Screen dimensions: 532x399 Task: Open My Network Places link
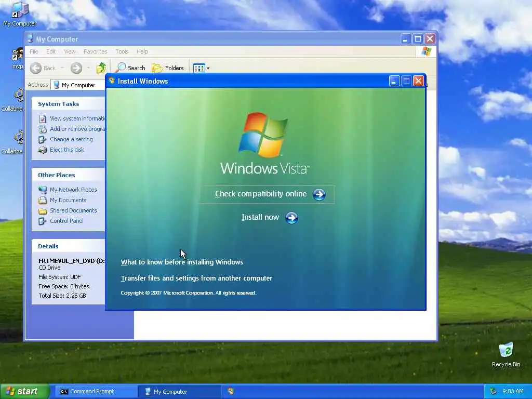[x=73, y=190]
